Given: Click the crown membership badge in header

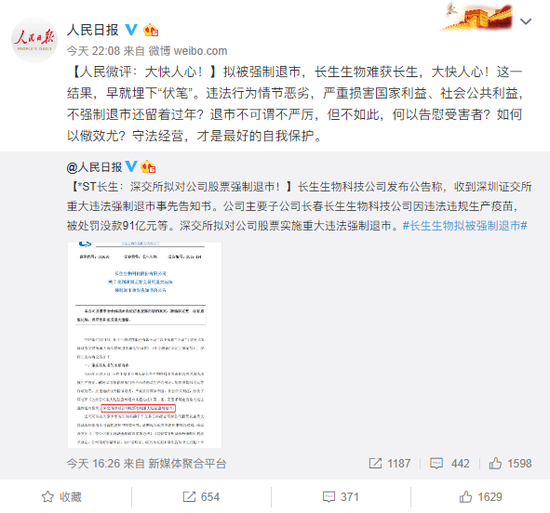Looking at the screenshot, I should pyautogui.click(x=151, y=30).
